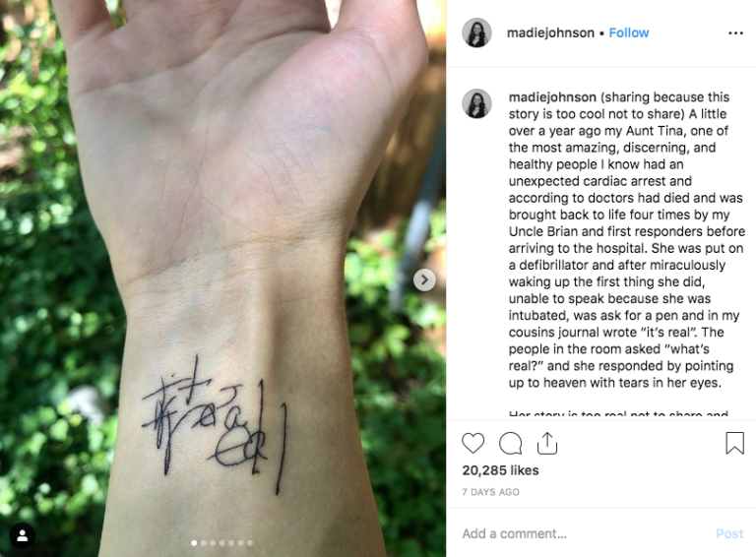Follow madiejohnson
Image resolution: width=756 pixels, height=557 pixels.
[629, 32]
